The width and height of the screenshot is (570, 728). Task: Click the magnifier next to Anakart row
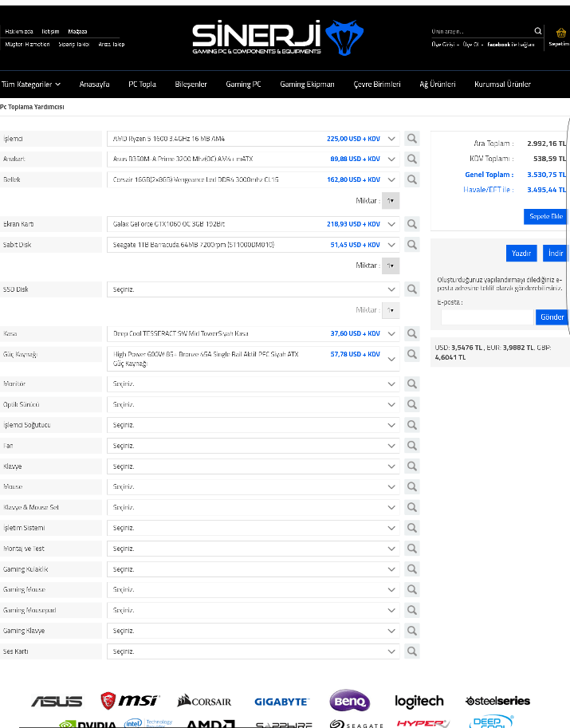(411, 159)
